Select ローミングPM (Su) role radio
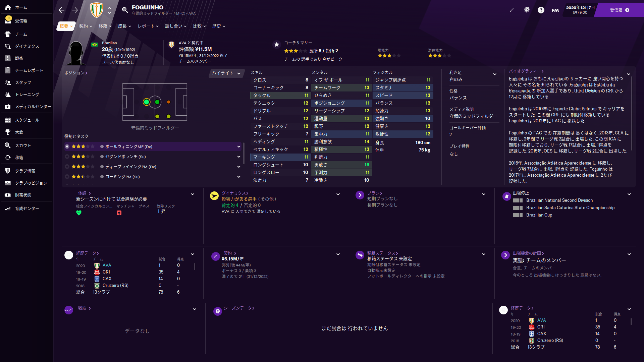This screenshot has width=644, height=362. 67,177
